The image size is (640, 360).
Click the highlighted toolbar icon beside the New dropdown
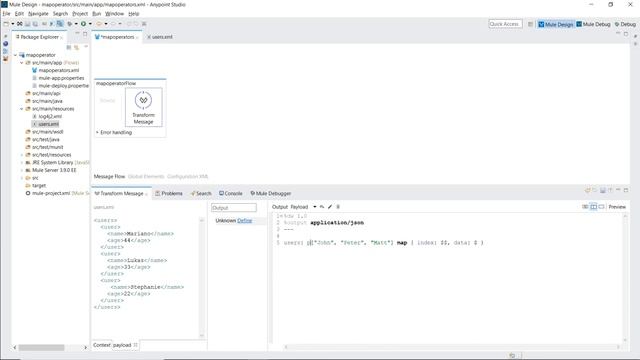click(60, 24)
